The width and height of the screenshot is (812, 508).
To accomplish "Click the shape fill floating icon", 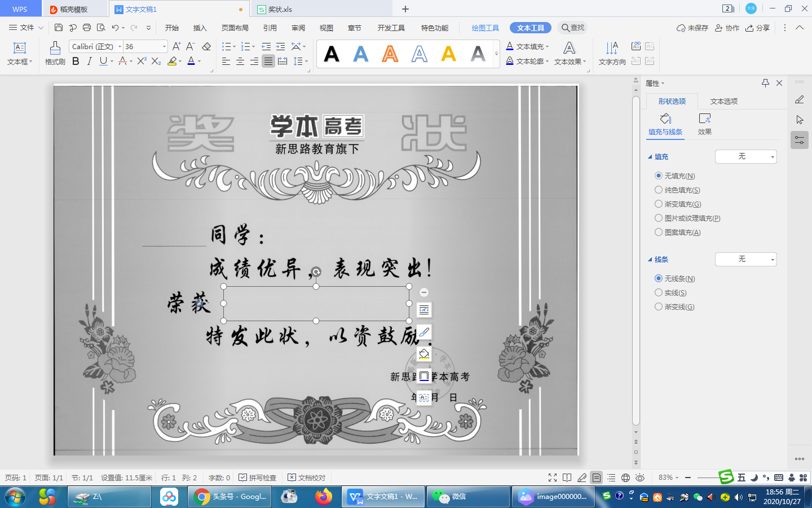I will tap(424, 354).
